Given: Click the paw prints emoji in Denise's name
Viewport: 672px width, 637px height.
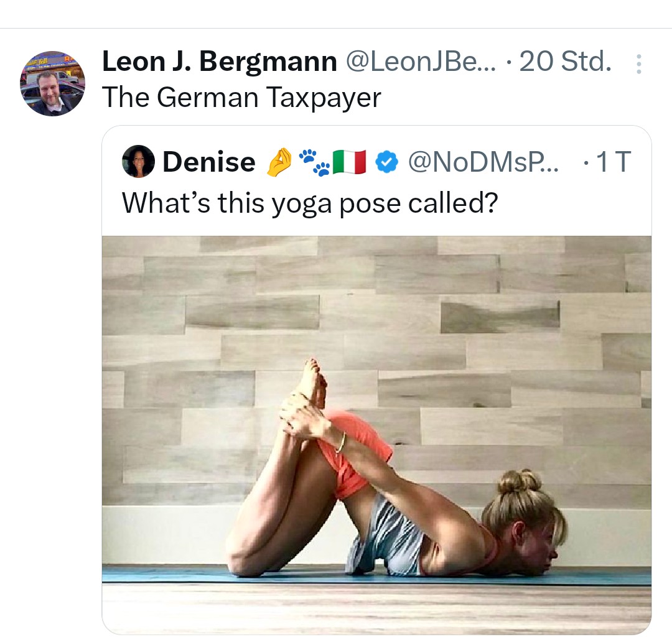Looking at the screenshot, I should (x=314, y=162).
